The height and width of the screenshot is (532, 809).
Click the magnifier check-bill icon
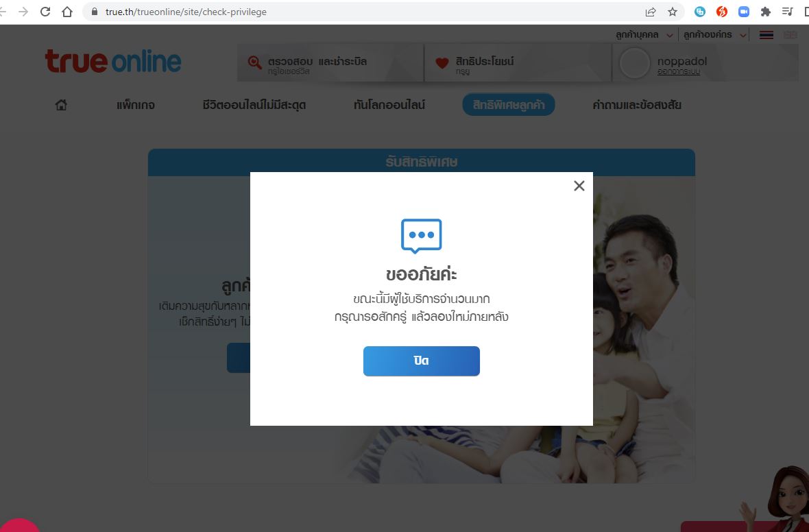(x=254, y=62)
